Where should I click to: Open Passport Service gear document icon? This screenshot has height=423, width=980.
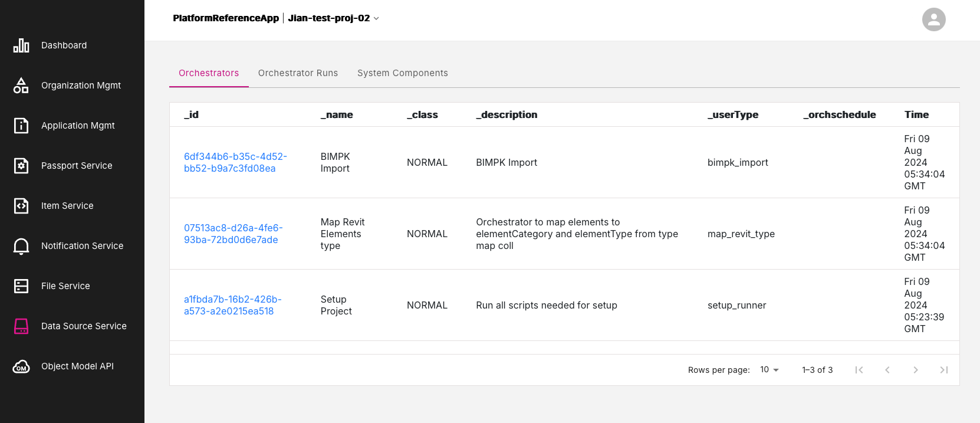click(x=21, y=166)
